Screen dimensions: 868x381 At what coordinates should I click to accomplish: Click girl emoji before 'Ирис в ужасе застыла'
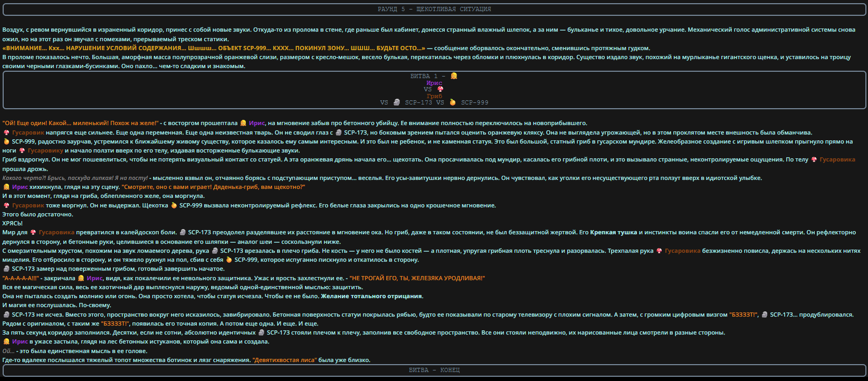click(x=6, y=341)
